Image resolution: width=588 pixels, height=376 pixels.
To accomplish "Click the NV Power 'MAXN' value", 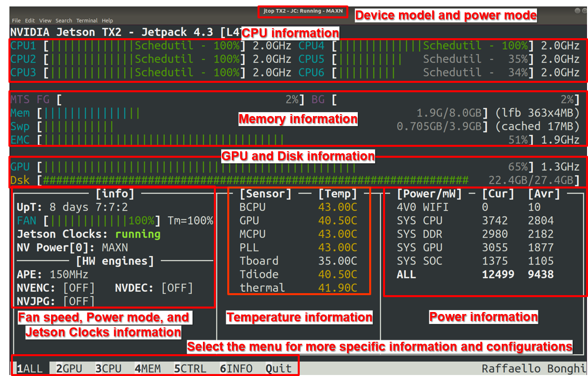I will click(115, 248).
